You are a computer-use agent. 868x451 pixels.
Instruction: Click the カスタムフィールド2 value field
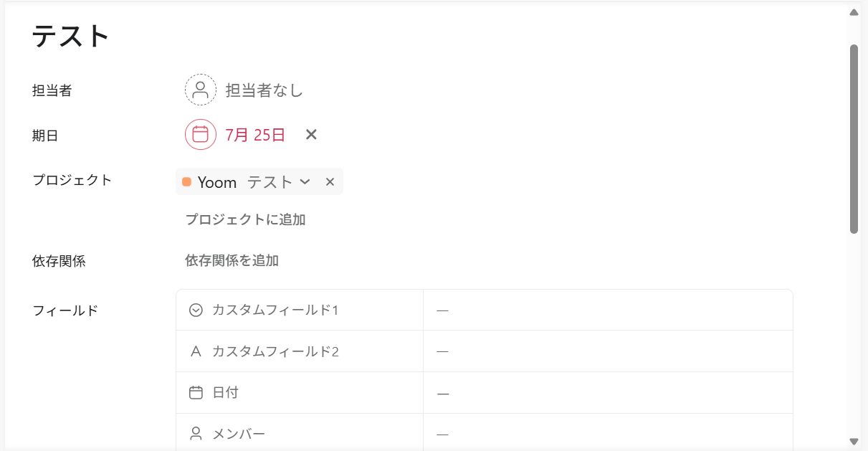(607, 351)
